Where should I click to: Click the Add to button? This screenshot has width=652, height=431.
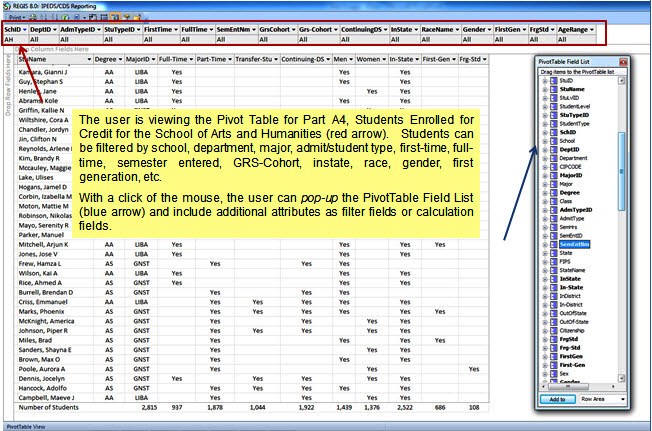coord(558,399)
